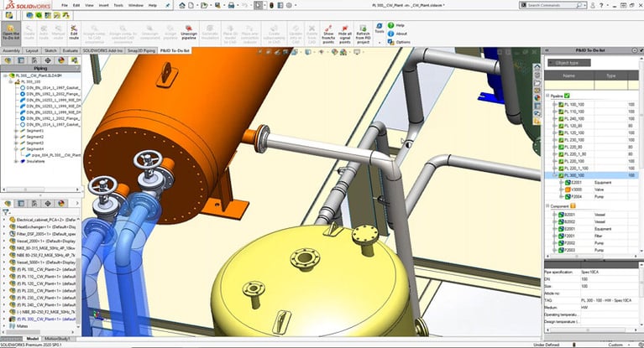Switch to the SOLIDWORKS Add-Ins tab
The width and height of the screenshot is (644, 348).
102,50
